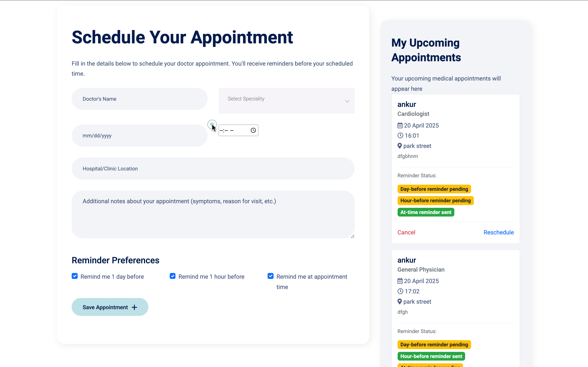Image resolution: width=588 pixels, height=367 pixels.
Task: Disable Remind me 1 hour before
Action: (172, 276)
